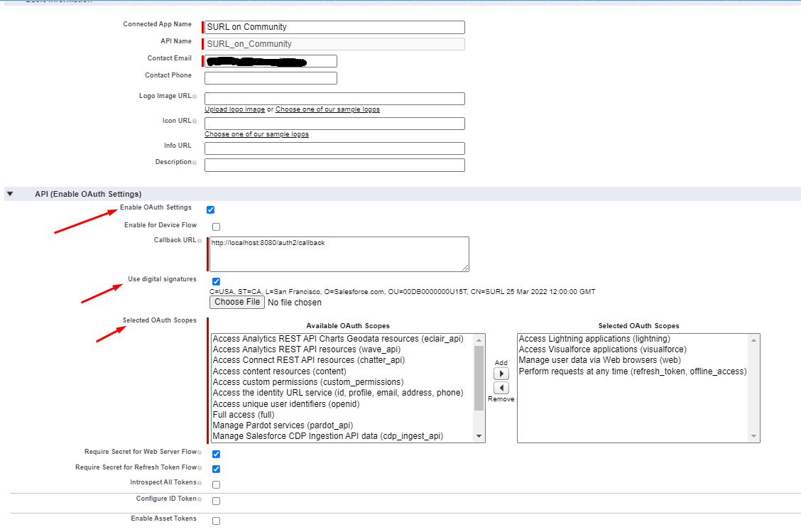Select Access Lightning applications in selected scopes
The height and width of the screenshot is (532, 801).
tap(594, 339)
